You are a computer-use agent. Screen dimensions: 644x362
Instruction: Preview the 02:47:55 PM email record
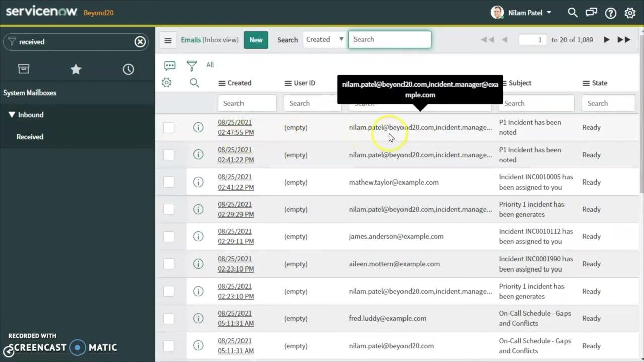point(198,127)
